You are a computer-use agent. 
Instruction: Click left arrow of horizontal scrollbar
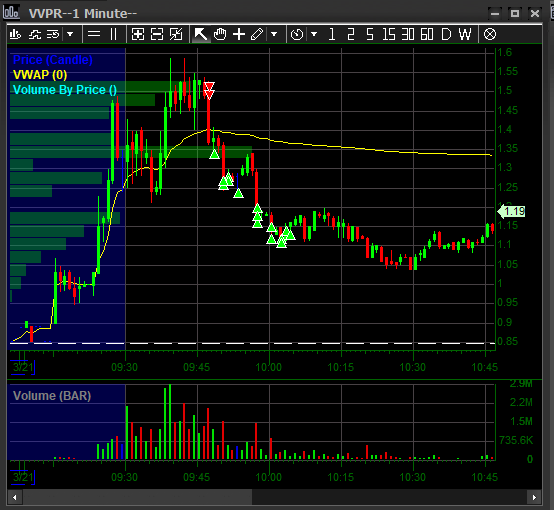[14, 497]
